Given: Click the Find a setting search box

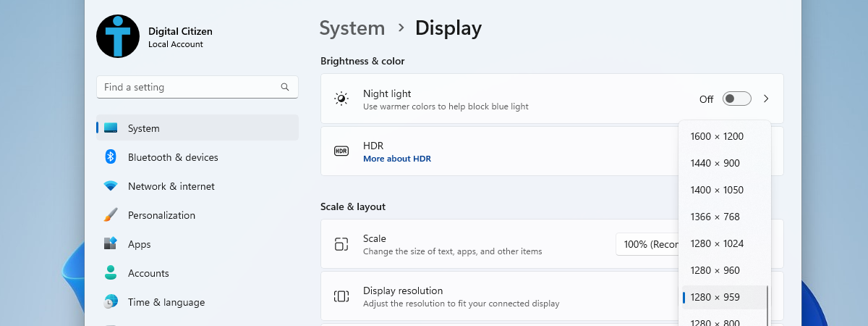Looking at the screenshot, I should click(188, 87).
